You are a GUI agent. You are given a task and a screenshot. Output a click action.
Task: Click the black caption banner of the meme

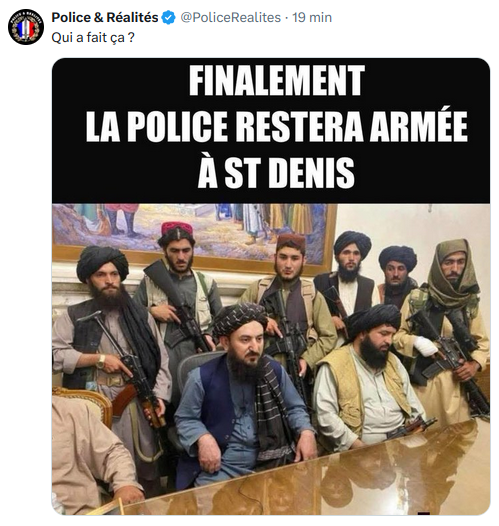[271, 131]
